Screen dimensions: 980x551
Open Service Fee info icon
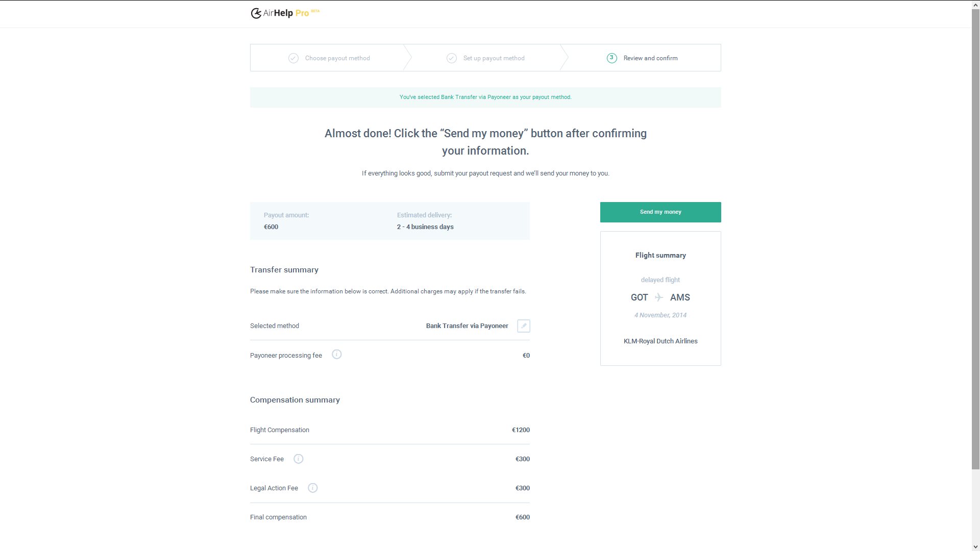pos(299,459)
